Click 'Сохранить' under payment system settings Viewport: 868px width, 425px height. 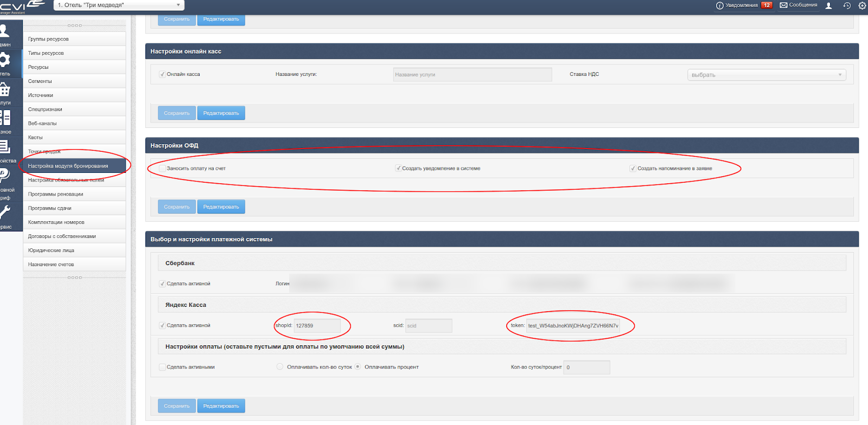[x=177, y=406]
